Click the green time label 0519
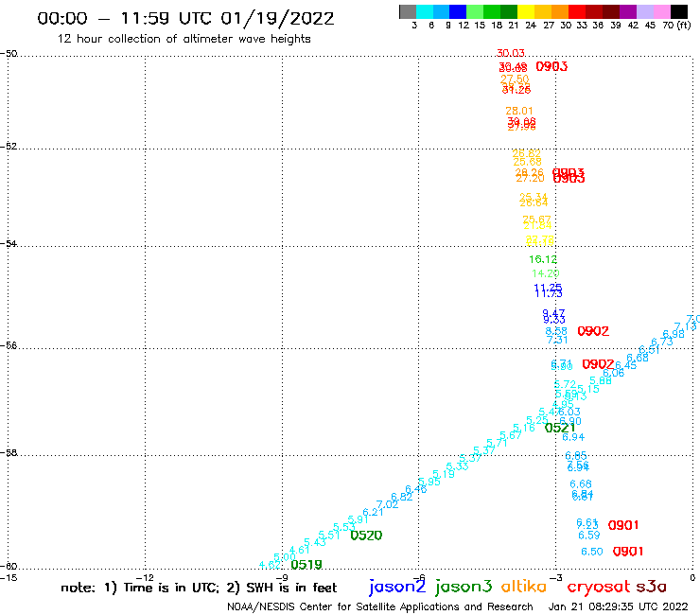 tap(306, 565)
